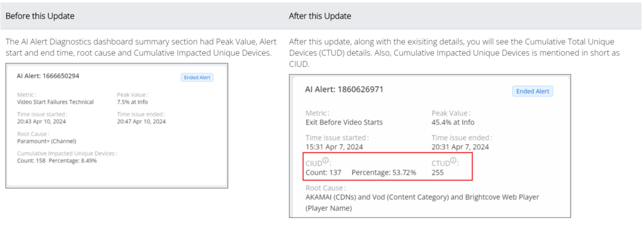Select the Video Start Failures Technical metric
The width and height of the screenshot is (644, 227).
(55, 102)
